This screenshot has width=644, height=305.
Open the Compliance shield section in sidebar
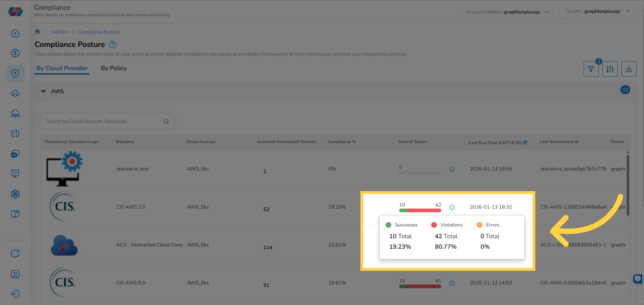(x=15, y=73)
